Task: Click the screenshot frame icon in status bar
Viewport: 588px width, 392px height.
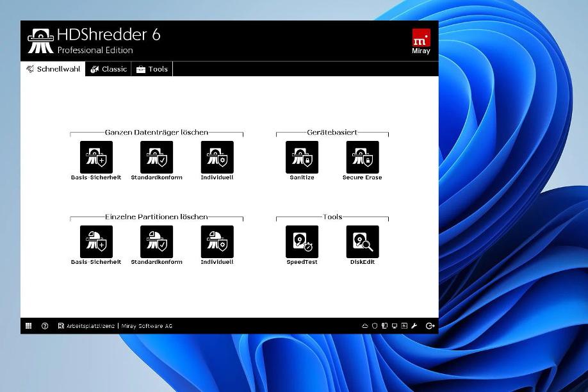Action: tap(404, 326)
